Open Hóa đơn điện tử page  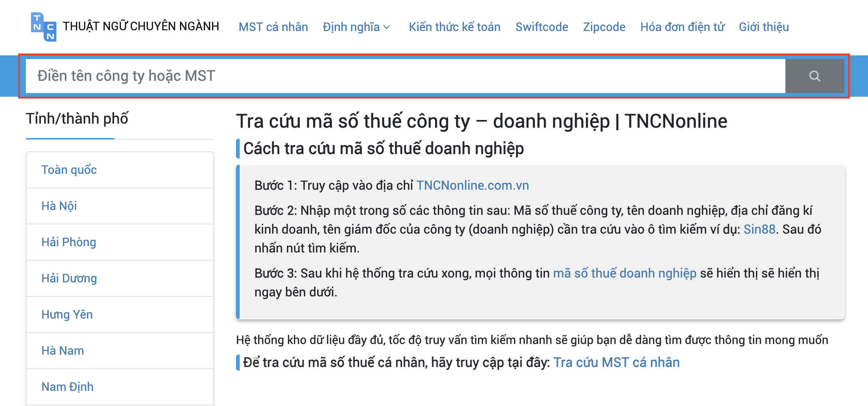point(682,27)
